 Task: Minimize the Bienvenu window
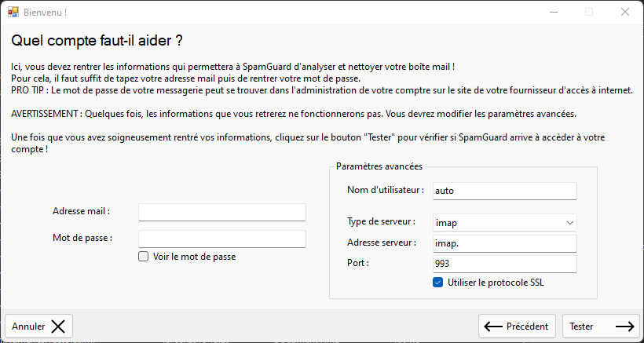click(553, 13)
